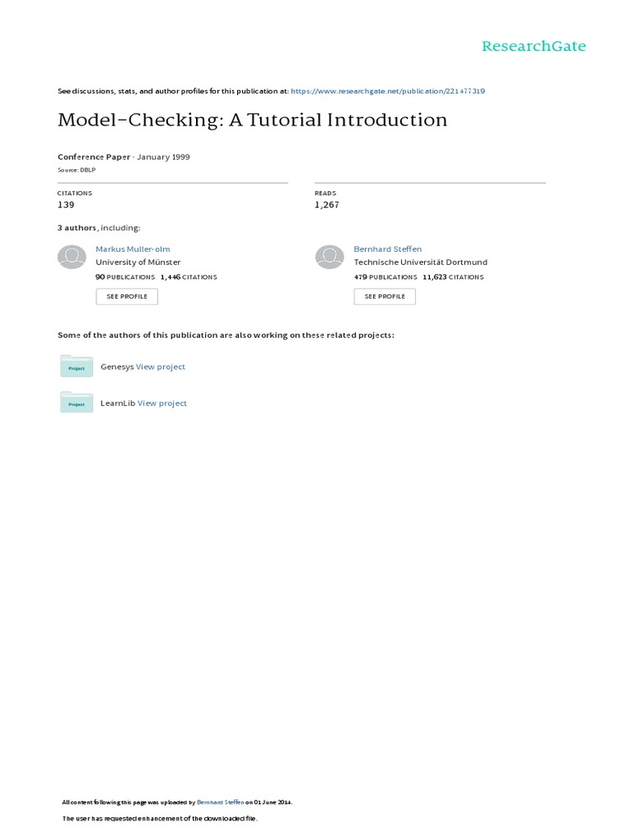Open View project link for LearnLib
This screenshot has height=840, width=630.
[162, 403]
